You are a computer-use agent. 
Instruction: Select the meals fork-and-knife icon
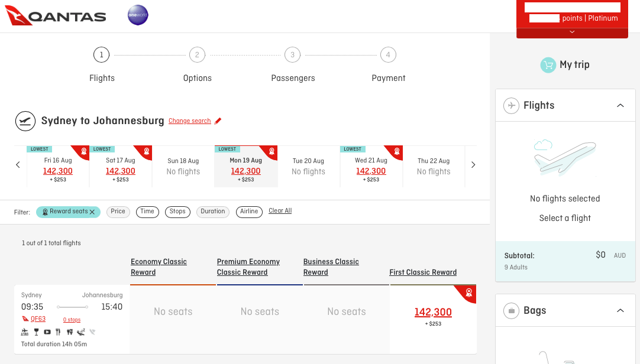[58, 331]
